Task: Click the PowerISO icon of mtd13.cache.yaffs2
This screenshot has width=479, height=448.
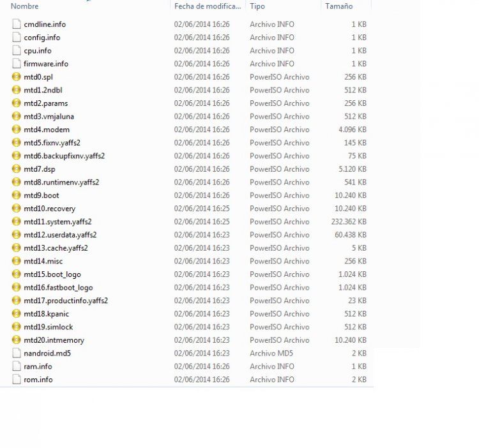Action: [16, 248]
